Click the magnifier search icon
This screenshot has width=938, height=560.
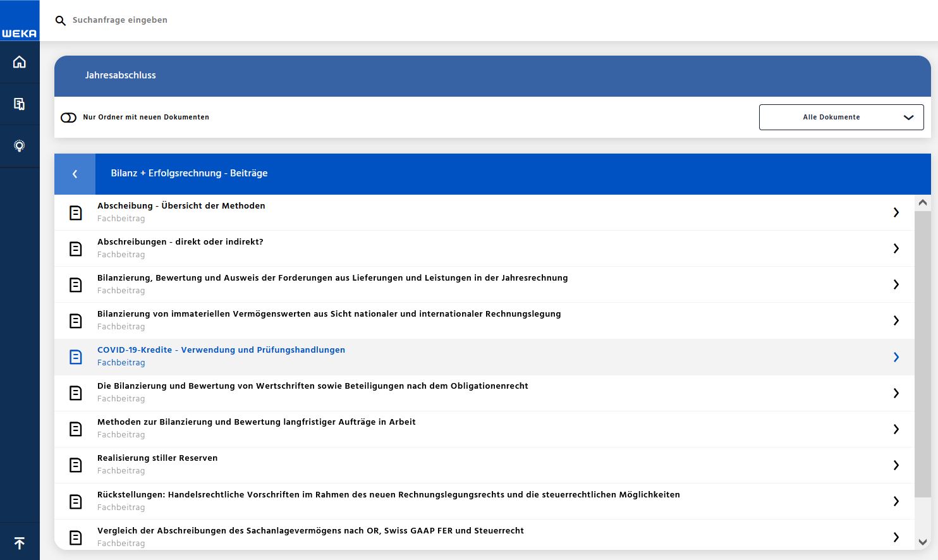coord(61,21)
